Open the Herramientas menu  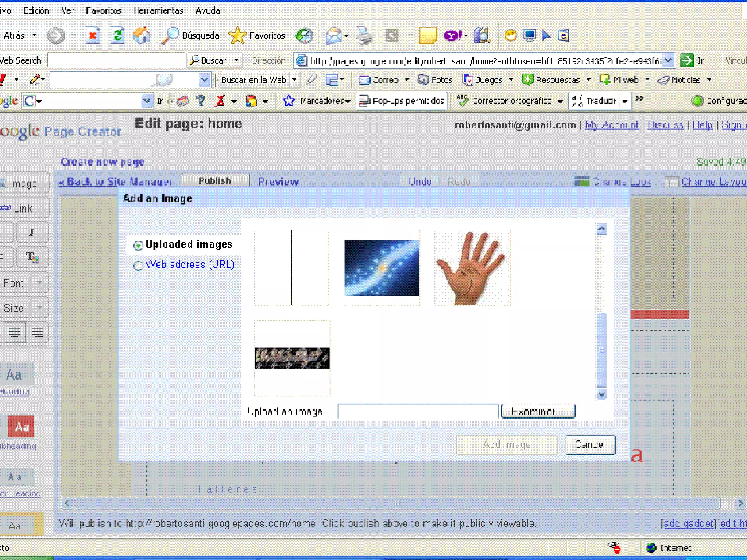pos(158,11)
